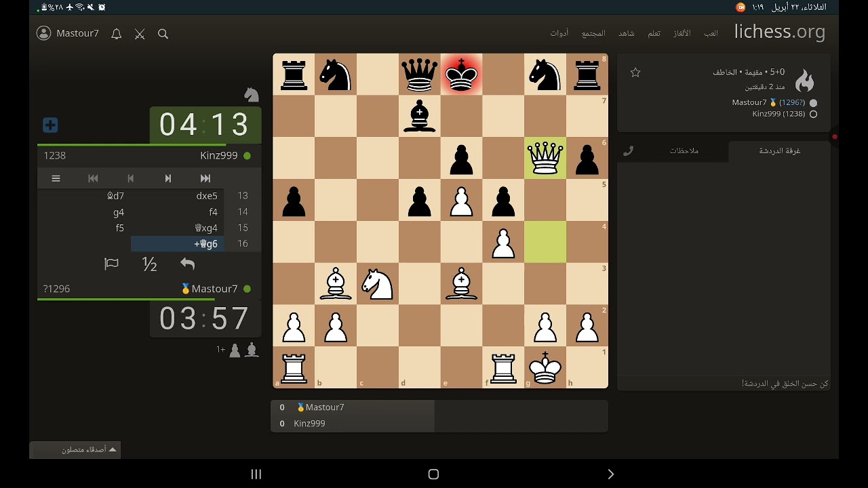This screenshot has width=868, height=488.
Task: Click the black knight on b8
Action: click(x=335, y=74)
